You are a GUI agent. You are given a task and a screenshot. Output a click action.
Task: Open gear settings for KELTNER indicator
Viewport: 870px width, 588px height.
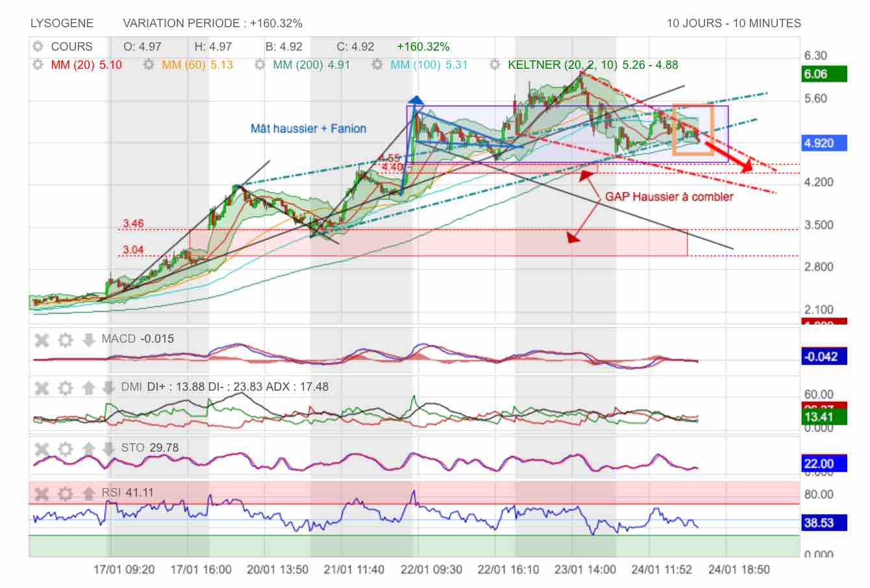click(495, 65)
